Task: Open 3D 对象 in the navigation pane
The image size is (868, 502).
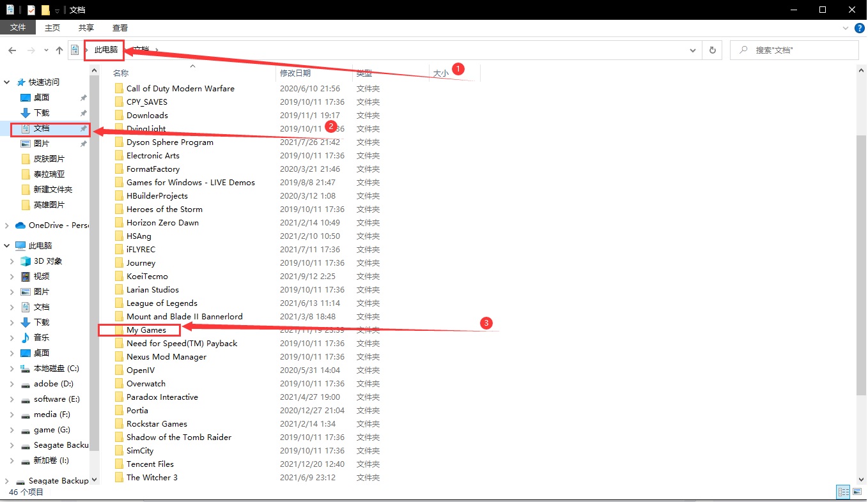Action: [x=48, y=261]
